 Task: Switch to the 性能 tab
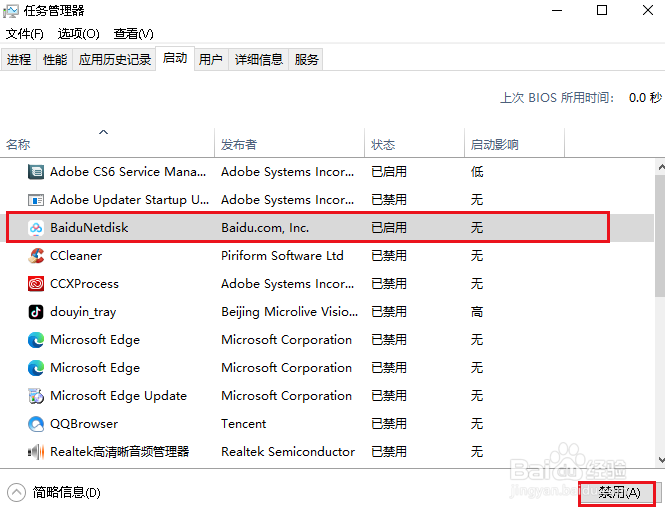[x=55, y=59]
